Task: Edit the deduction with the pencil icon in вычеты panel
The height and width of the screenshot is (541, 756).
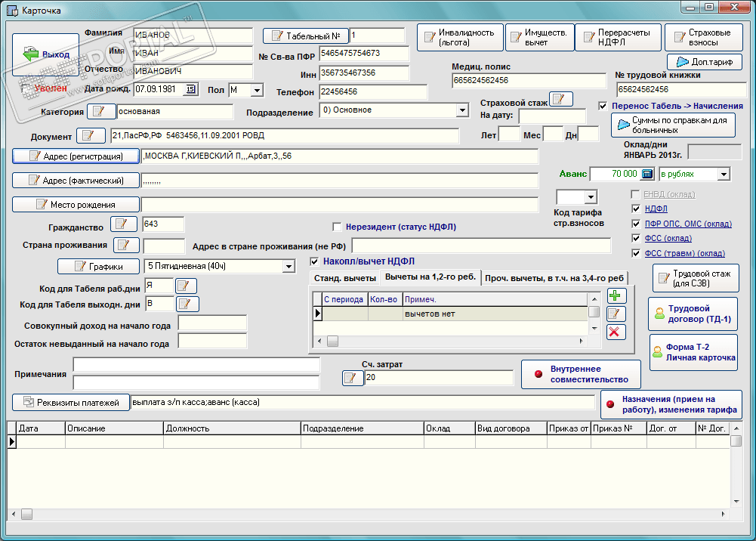Action: pyautogui.click(x=616, y=314)
